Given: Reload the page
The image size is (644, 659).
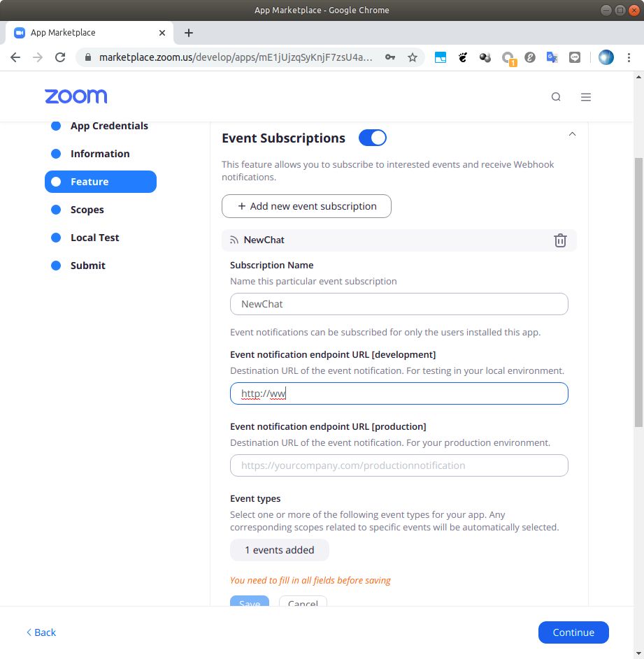Looking at the screenshot, I should pyautogui.click(x=60, y=57).
